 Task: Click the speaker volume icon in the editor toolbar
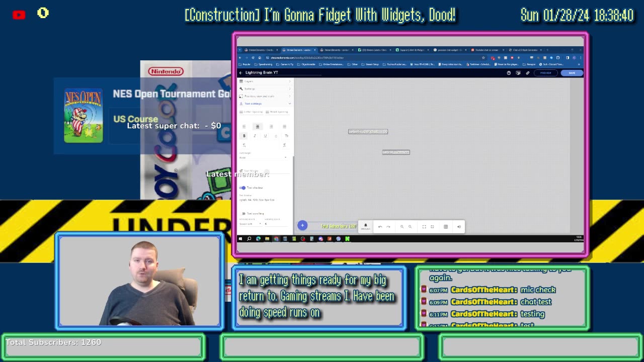click(x=459, y=227)
